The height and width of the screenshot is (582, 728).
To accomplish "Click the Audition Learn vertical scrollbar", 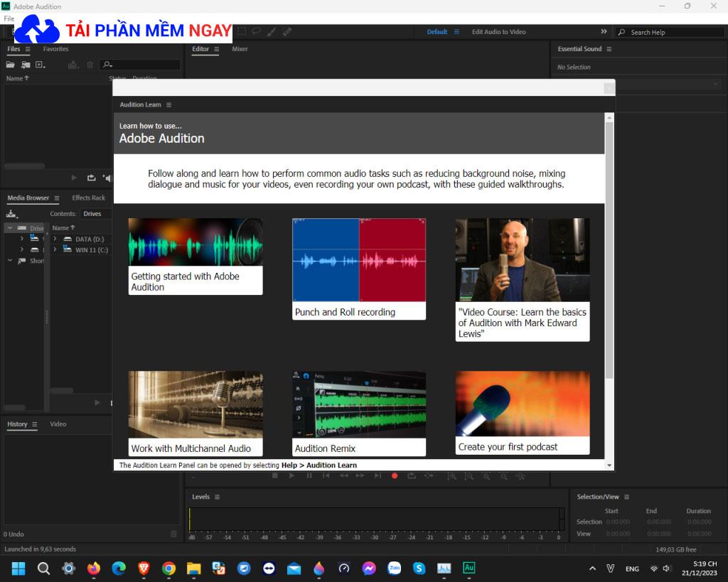I will pyautogui.click(x=609, y=249).
